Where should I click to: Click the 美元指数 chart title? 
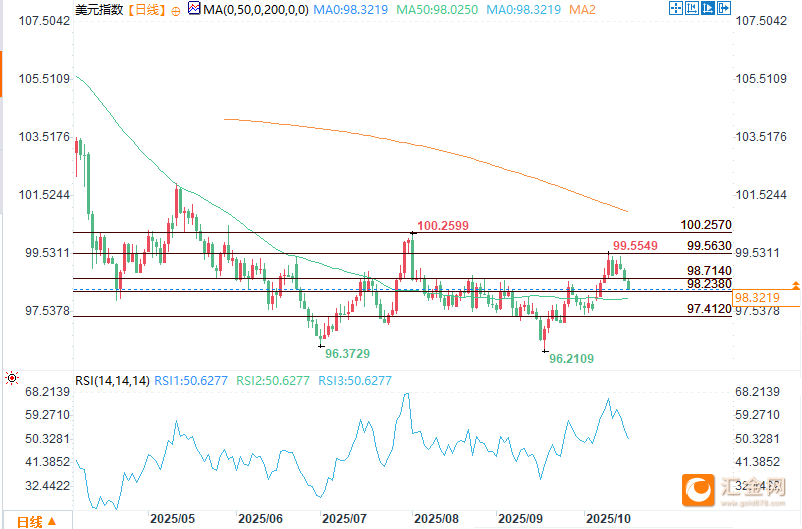[x=99, y=10]
